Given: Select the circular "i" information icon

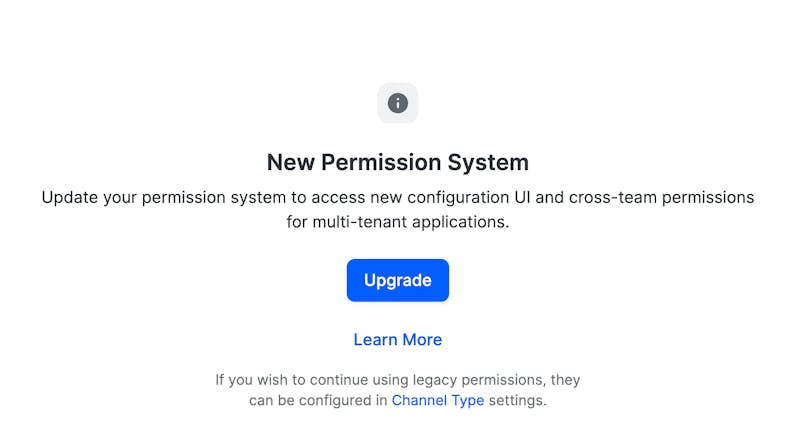Looking at the screenshot, I should pos(398,103).
